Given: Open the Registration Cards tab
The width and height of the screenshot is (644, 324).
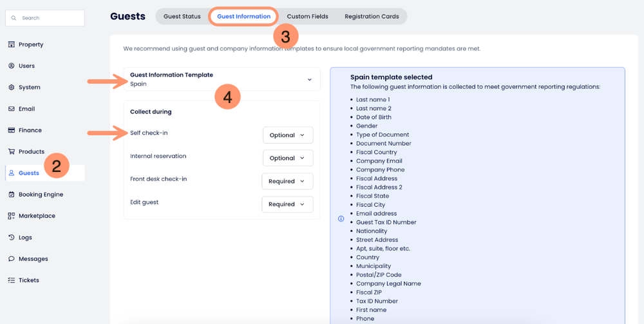Looking at the screenshot, I should point(372,17).
